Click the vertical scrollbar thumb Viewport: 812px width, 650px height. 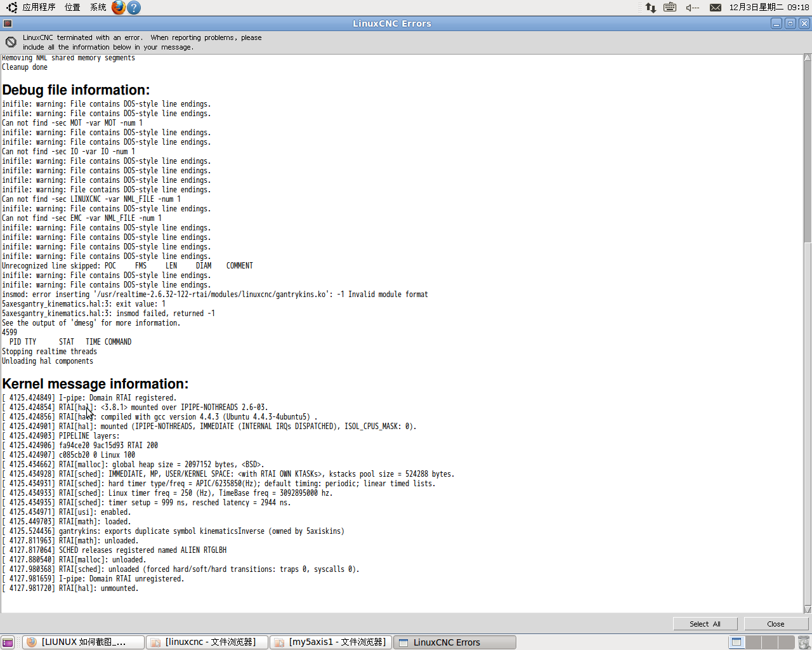point(808,423)
